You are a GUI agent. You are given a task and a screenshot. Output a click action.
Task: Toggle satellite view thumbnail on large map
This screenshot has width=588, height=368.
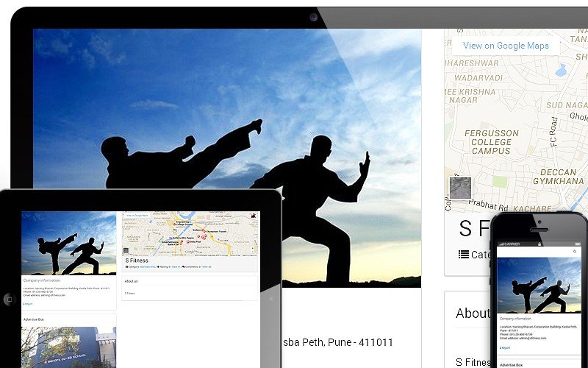pos(460,188)
